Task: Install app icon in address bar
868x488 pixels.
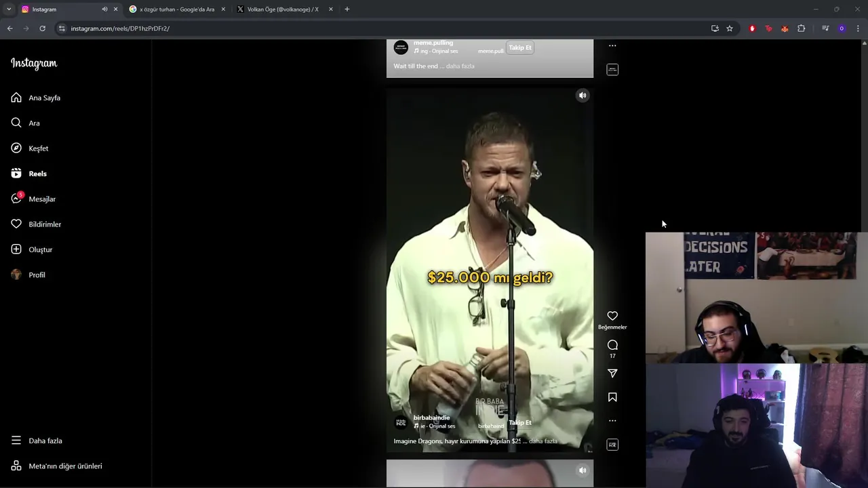Action: pos(715,28)
